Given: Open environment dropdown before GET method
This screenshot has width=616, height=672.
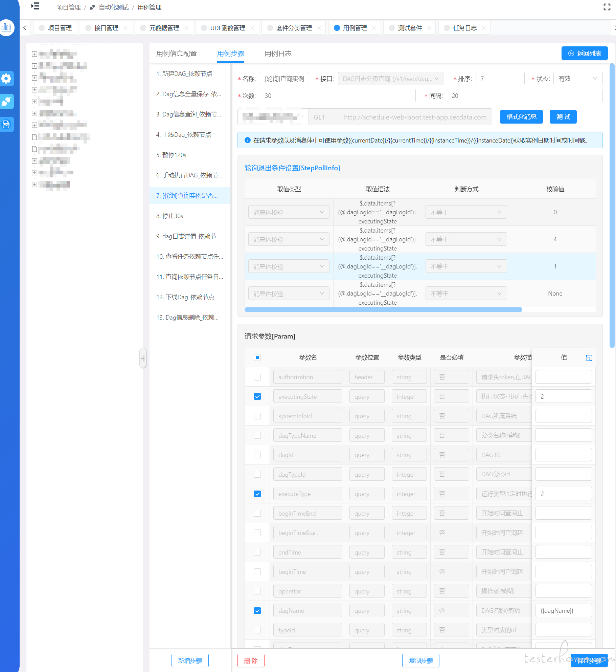Looking at the screenshot, I should (x=273, y=117).
